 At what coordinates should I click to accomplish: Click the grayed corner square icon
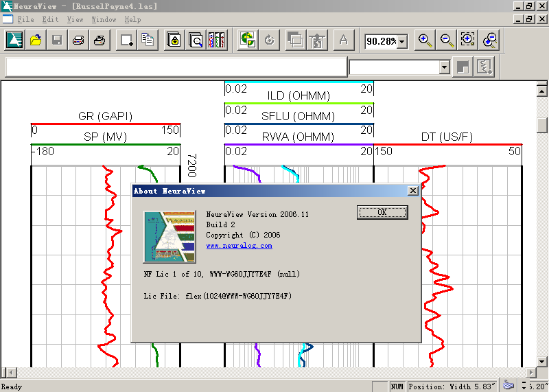click(463, 67)
